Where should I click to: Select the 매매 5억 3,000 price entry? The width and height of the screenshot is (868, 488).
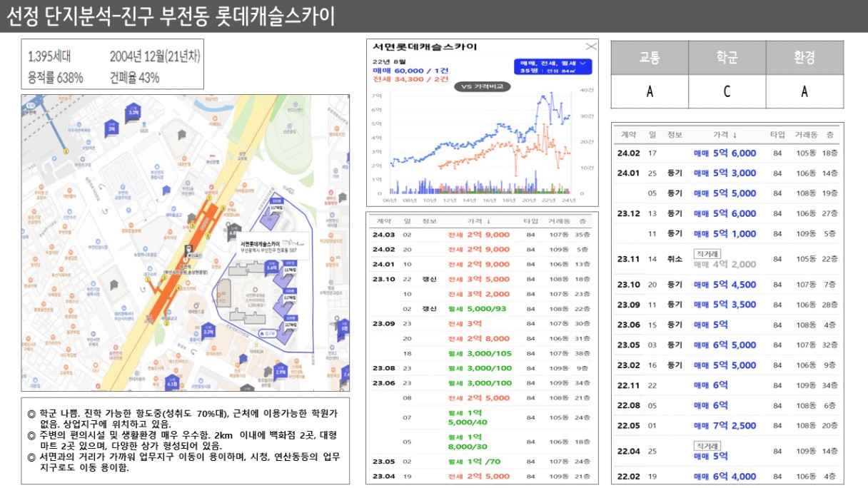click(725, 173)
